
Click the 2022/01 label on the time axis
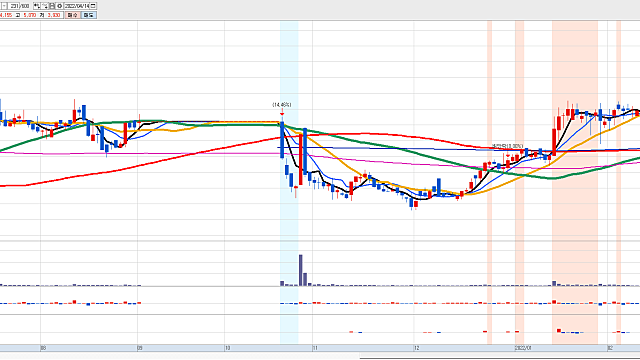coord(523,348)
